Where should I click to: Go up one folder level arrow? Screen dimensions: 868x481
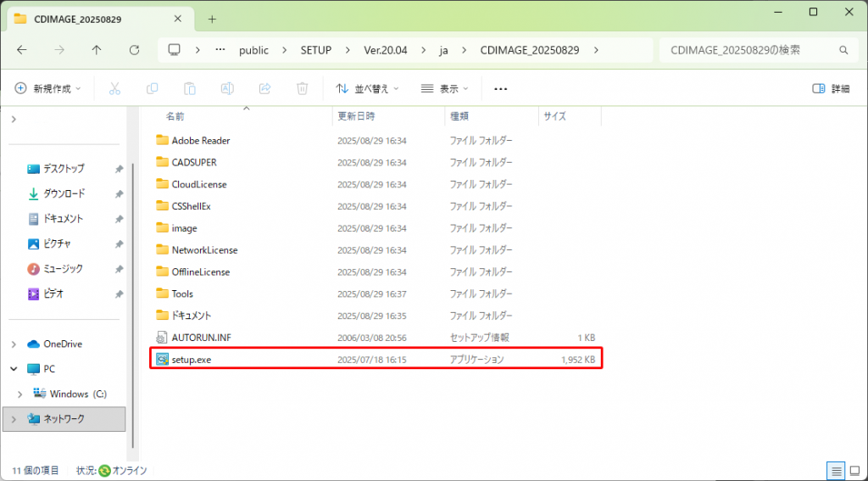(97, 50)
